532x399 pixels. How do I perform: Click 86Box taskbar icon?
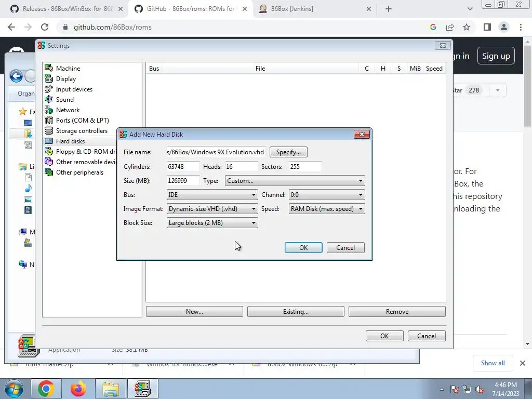142,389
